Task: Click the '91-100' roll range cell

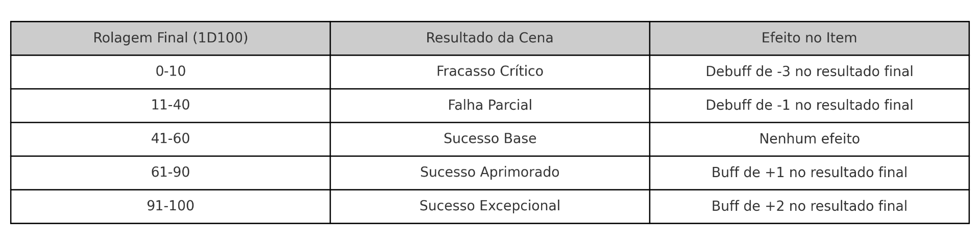Action: coord(170,206)
